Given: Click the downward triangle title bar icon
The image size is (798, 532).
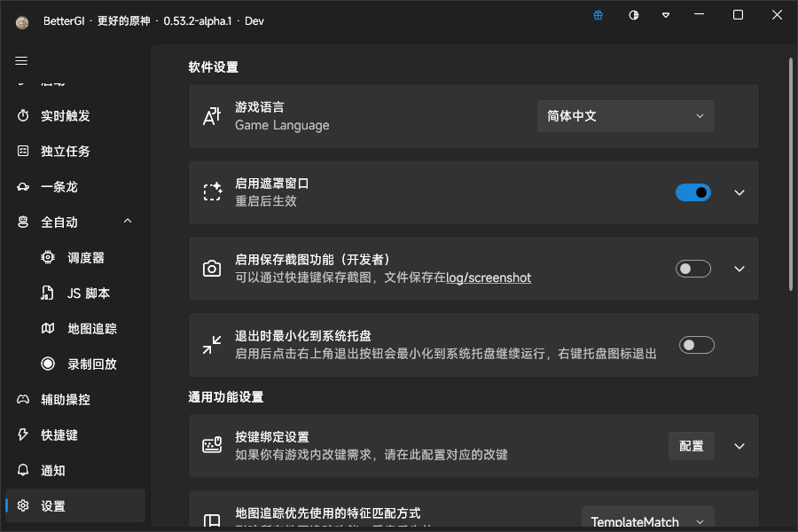Looking at the screenshot, I should [666, 15].
